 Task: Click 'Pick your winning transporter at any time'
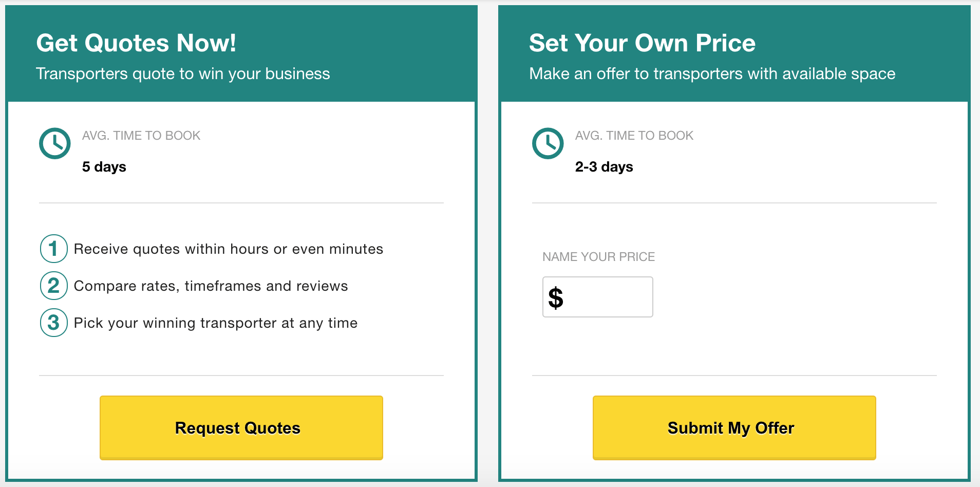tap(216, 323)
